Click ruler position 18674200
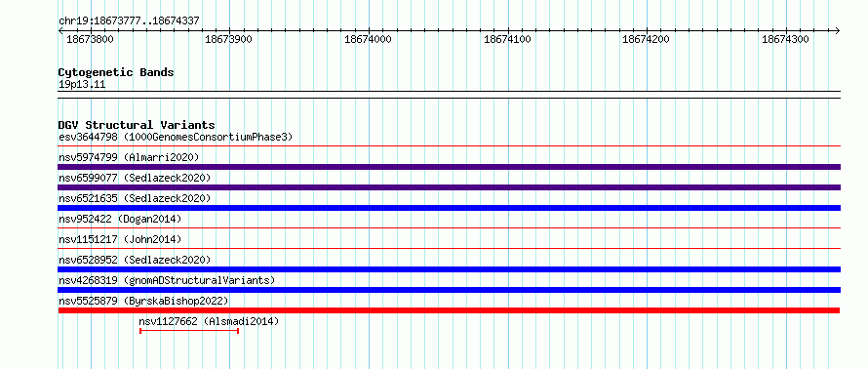 click(646, 39)
